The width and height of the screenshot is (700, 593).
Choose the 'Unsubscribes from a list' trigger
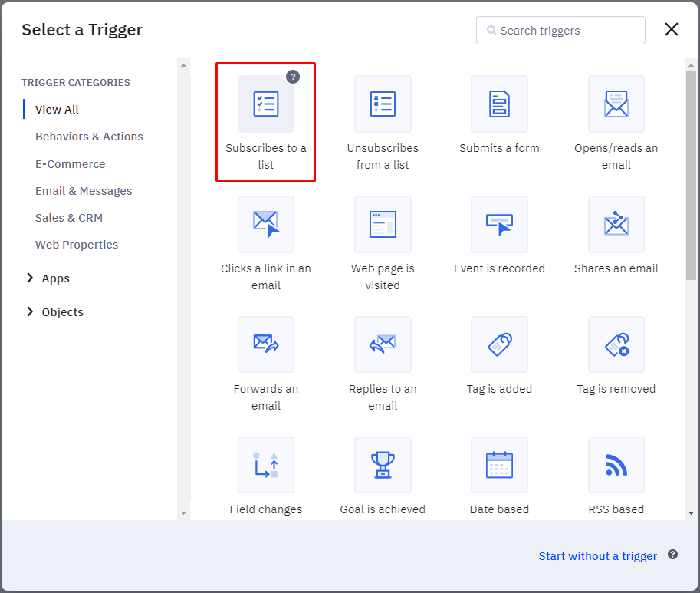pyautogui.click(x=383, y=104)
